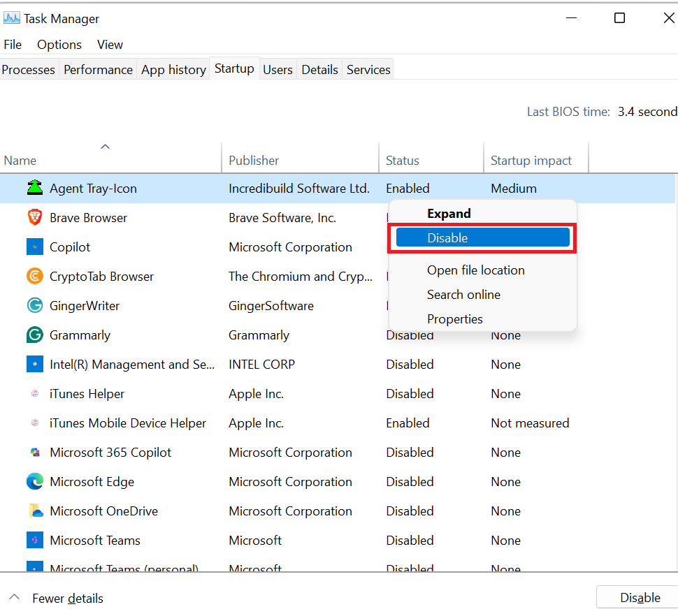Screen dimensions: 678x616
Task: Collapse view using Fewer details chevron
Action: point(14,598)
